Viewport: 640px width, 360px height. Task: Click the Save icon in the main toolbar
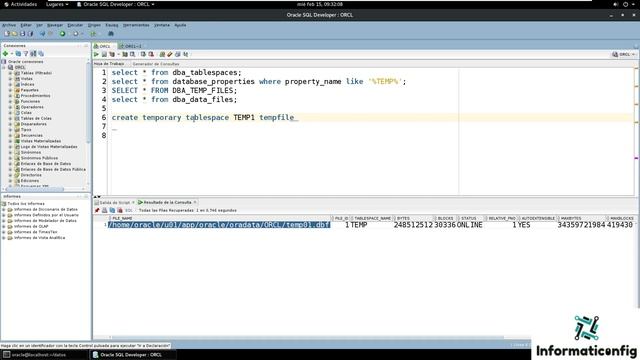(x=22, y=34)
